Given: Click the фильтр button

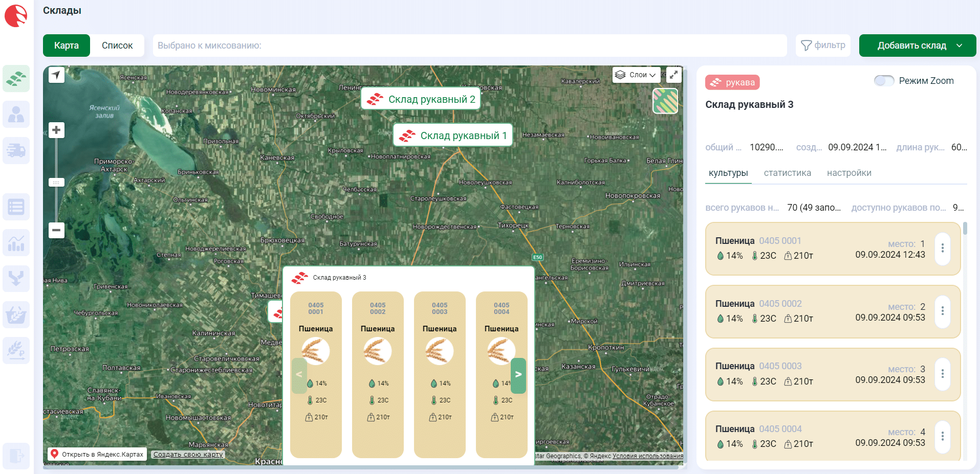Looking at the screenshot, I should point(823,46).
